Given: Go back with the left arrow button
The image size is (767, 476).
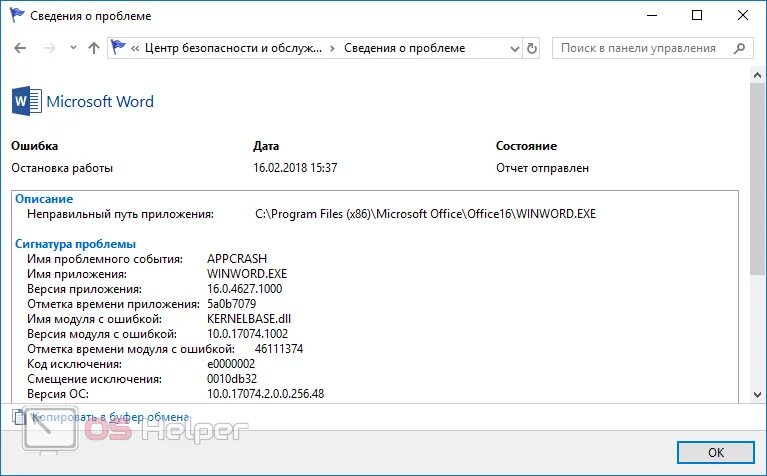Looking at the screenshot, I should pyautogui.click(x=20, y=48).
